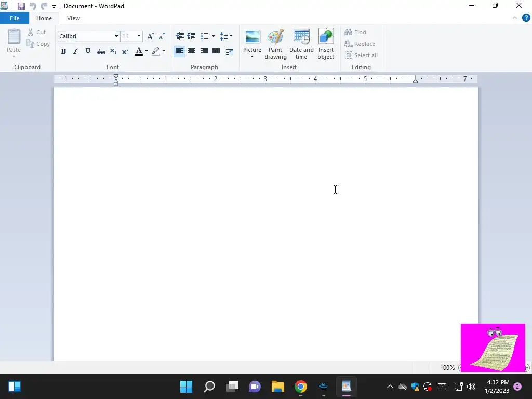The width and height of the screenshot is (532, 399).
Task: Click the Shrink font icon
Action: point(162,36)
